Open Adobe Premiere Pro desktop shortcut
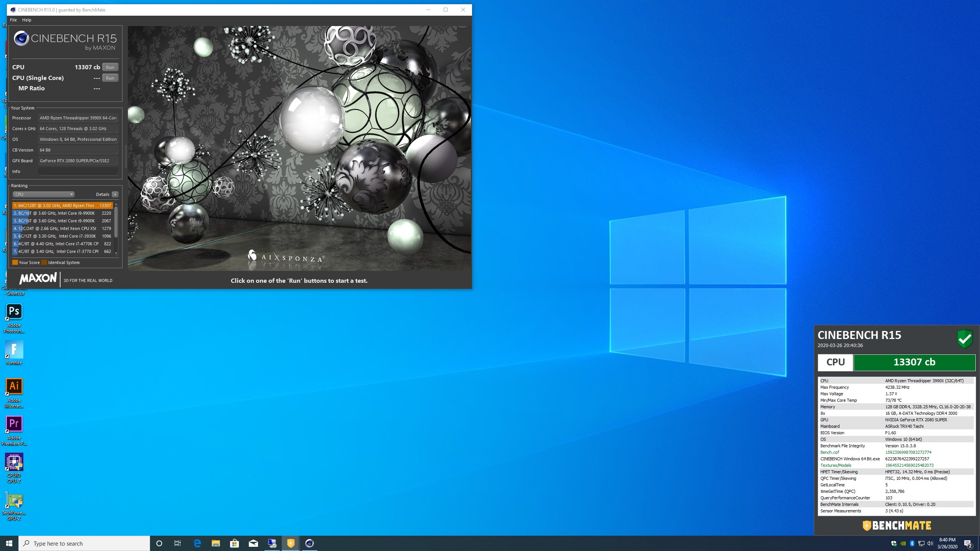The width and height of the screenshot is (980, 551). tap(14, 431)
